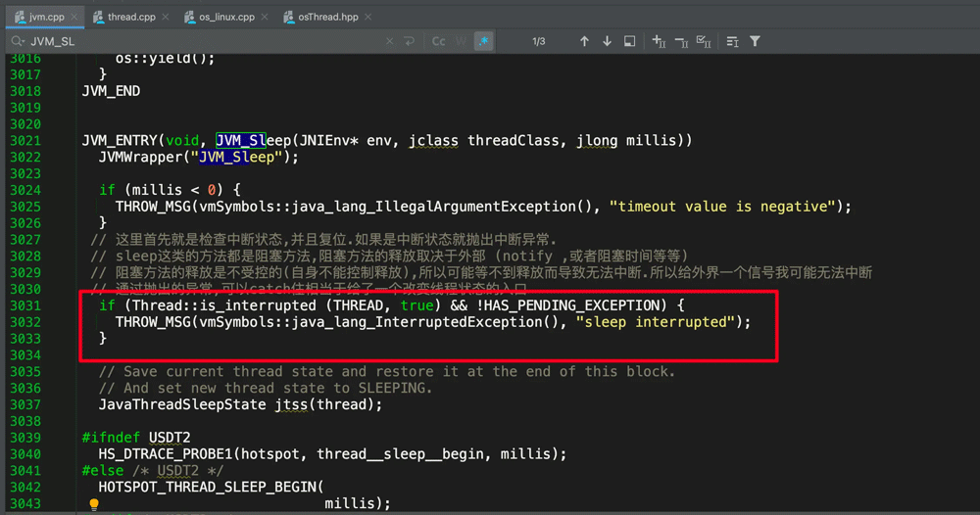Screen dimensions: 980x515
Task: Switch to the thread.cpp tab
Action: click(123, 17)
